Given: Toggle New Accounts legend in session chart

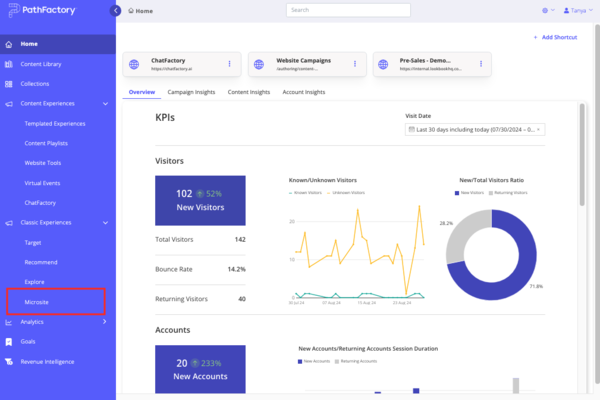Looking at the screenshot, I should point(314,361).
